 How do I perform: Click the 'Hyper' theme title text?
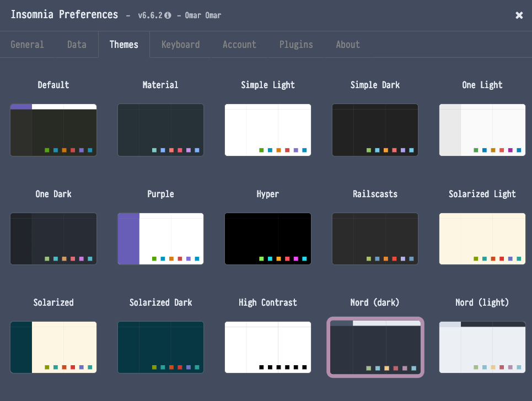tap(268, 194)
